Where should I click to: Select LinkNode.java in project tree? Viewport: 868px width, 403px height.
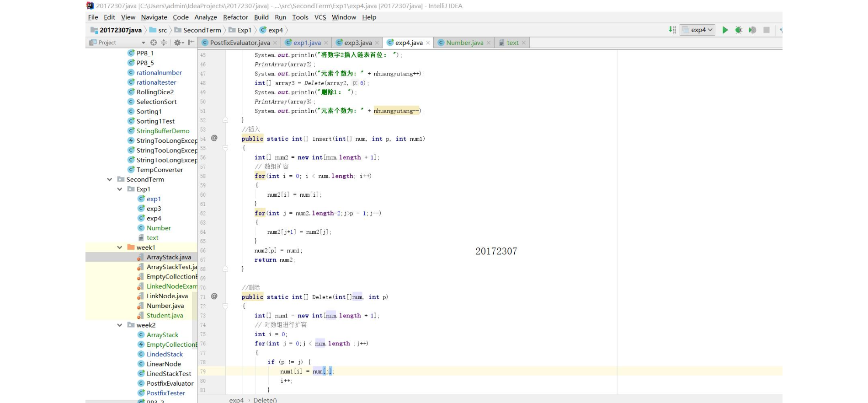point(167,296)
